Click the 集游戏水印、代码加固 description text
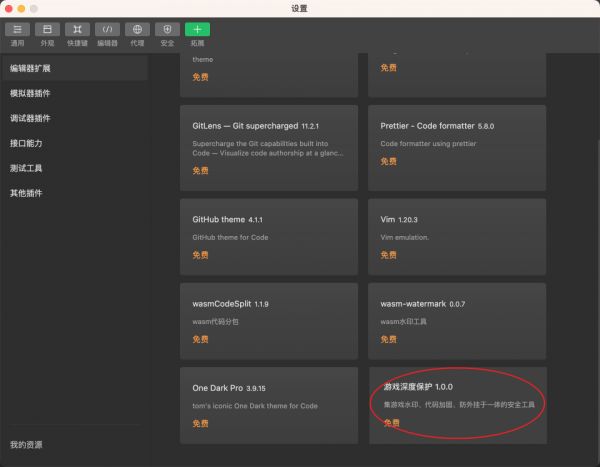 point(459,405)
